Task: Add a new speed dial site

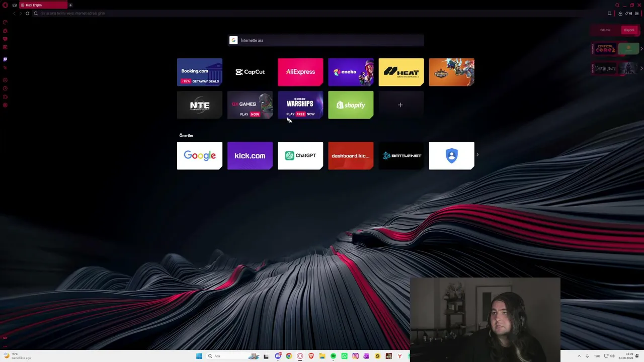Action: 401,105
